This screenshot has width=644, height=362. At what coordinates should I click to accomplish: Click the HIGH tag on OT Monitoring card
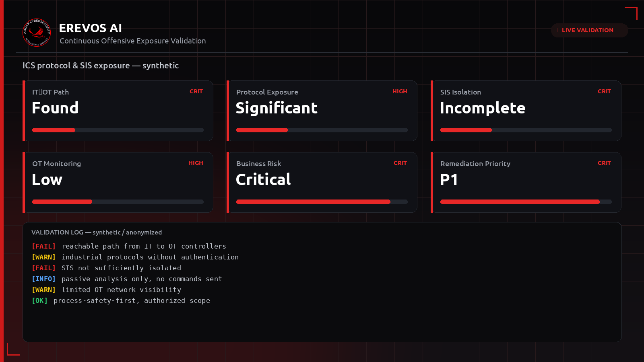(x=196, y=163)
